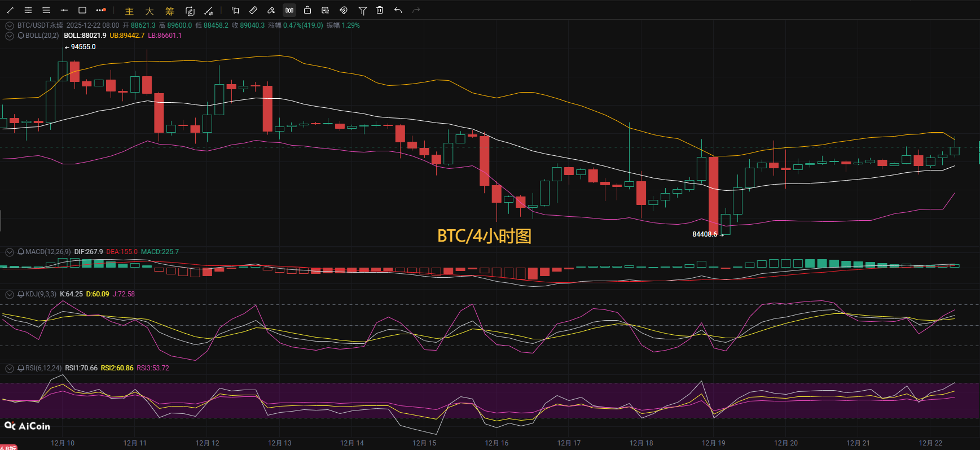980x450 pixels.
Task: Click the candlestick chart style icon
Action: [289, 10]
